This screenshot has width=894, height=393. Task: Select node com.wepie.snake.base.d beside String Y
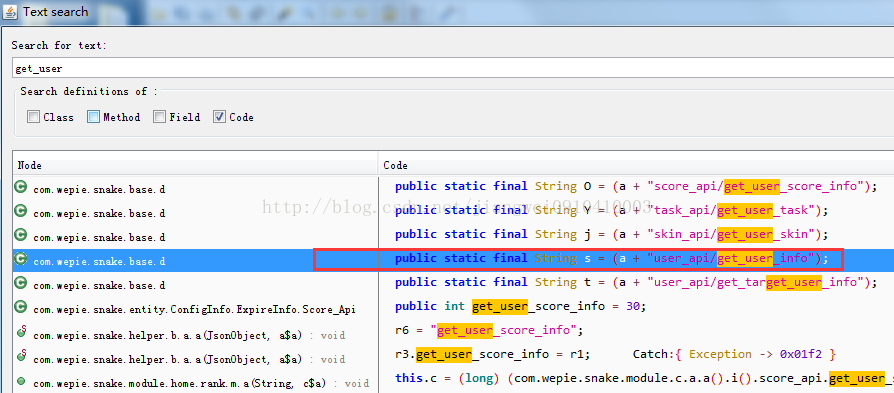pyautogui.click(x=99, y=213)
